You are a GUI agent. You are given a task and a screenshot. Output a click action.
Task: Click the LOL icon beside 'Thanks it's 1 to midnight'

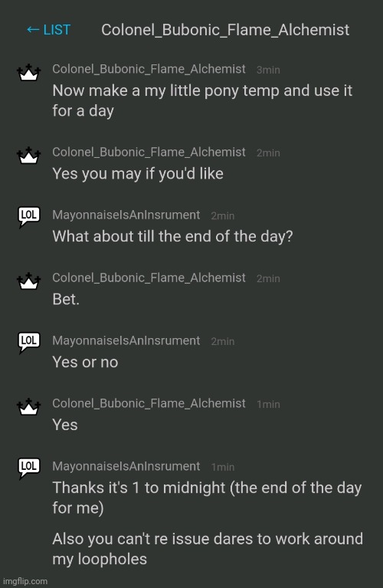pos(29,468)
